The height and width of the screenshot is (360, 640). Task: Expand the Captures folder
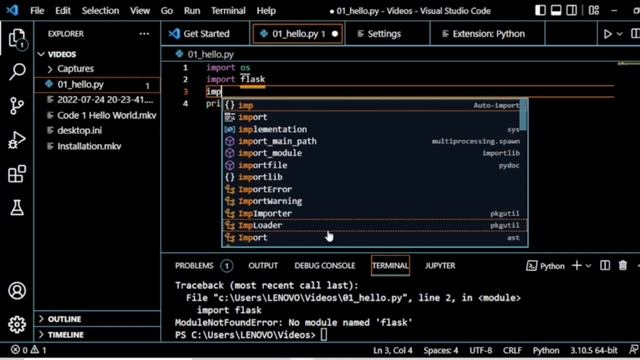(x=98, y=69)
